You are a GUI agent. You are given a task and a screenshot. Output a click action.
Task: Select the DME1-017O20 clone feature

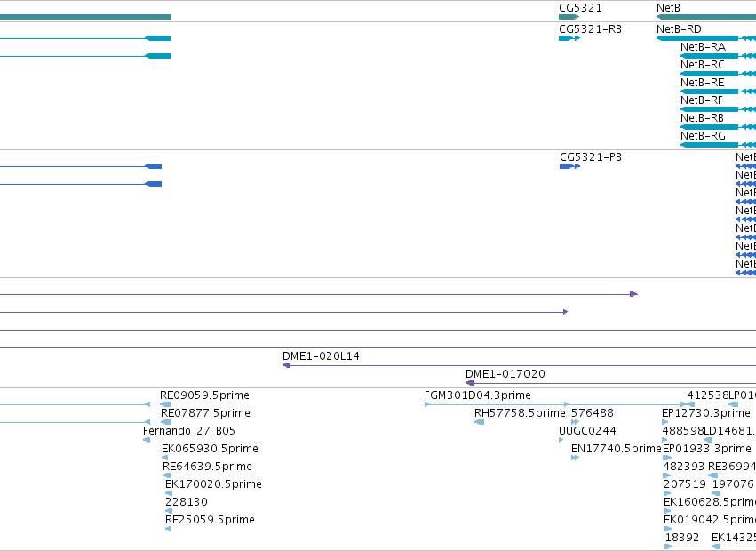click(x=505, y=374)
